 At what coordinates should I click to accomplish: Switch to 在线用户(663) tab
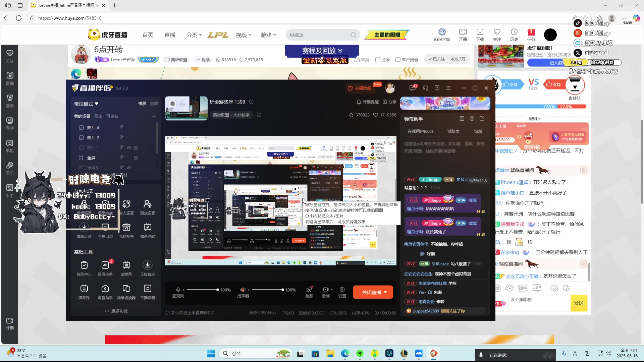coord(420,131)
